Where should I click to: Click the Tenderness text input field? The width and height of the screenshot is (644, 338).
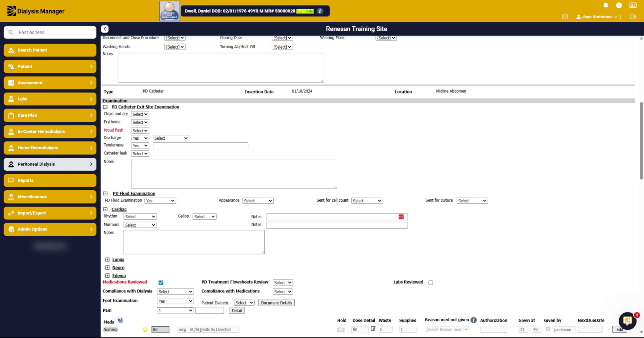pyautogui.click(x=200, y=146)
